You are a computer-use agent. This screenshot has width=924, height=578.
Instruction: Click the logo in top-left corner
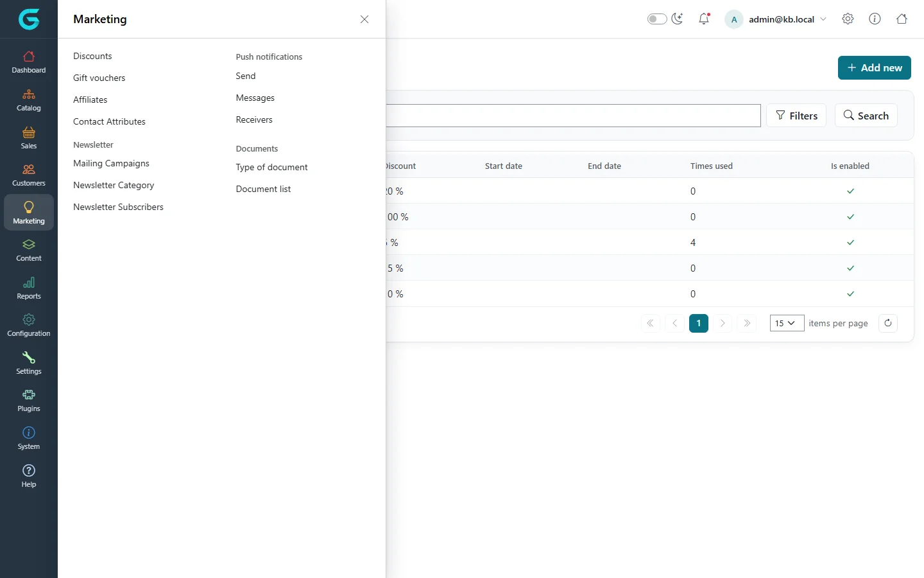pos(29,19)
